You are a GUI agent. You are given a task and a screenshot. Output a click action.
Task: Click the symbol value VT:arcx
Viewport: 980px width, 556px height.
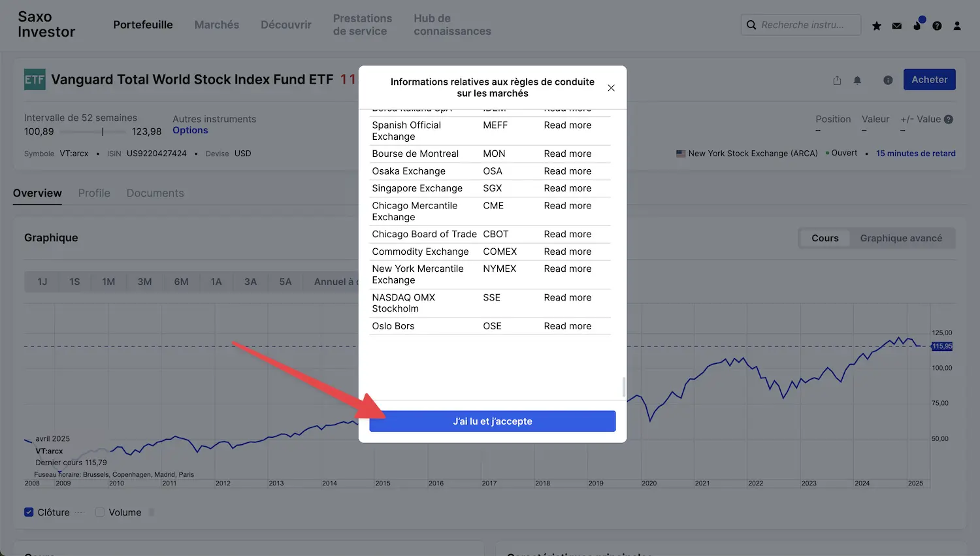click(74, 154)
